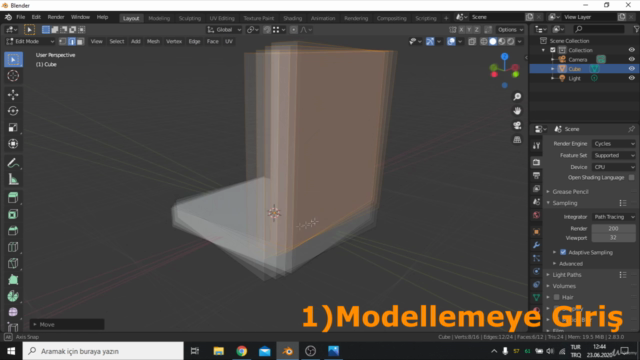Open the Tool settings properties tab
Image resolution: width=640 pixels, height=360 pixels.
[x=536, y=146]
